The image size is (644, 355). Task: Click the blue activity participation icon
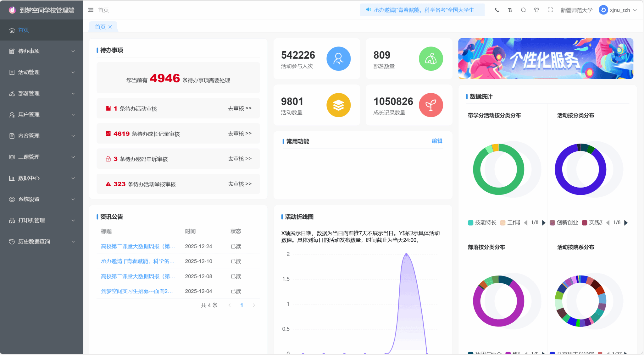(338, 59)
